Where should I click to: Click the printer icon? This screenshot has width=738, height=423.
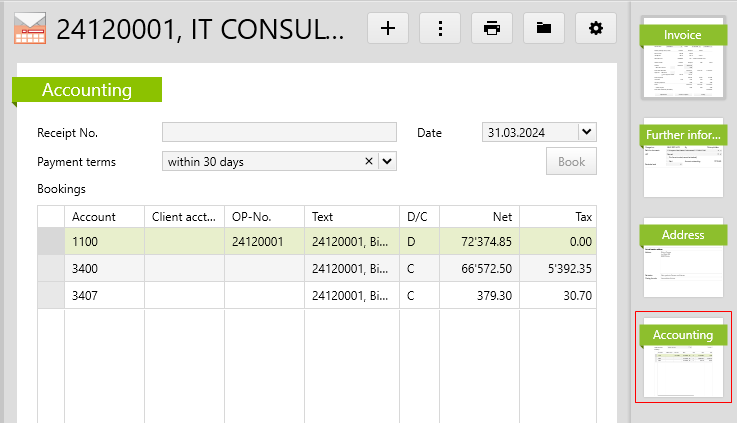tap(492, 28)
